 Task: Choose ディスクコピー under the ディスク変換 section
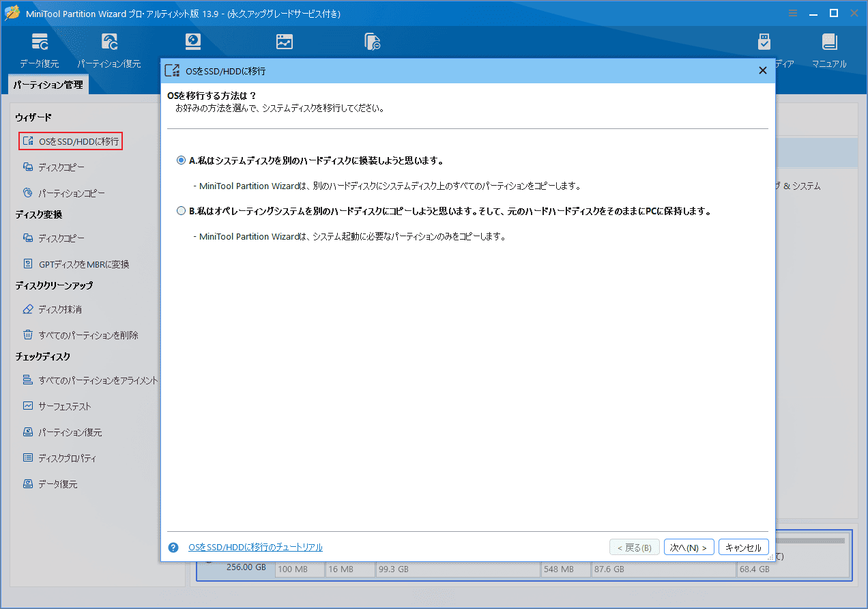click(54, 238)
